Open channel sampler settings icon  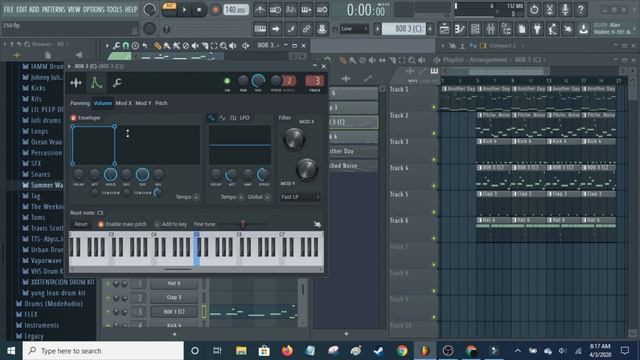coord(76,83)
